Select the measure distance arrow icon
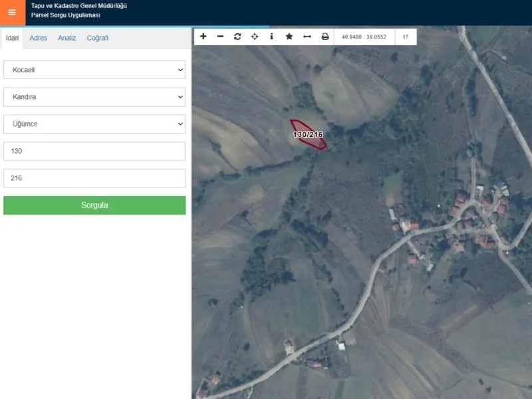 pos(307,37)
